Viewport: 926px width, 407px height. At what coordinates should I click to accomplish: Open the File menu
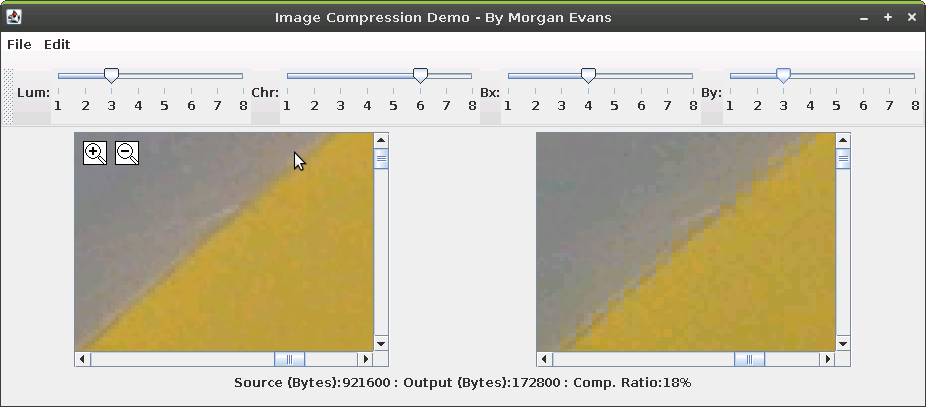point(19,44)
